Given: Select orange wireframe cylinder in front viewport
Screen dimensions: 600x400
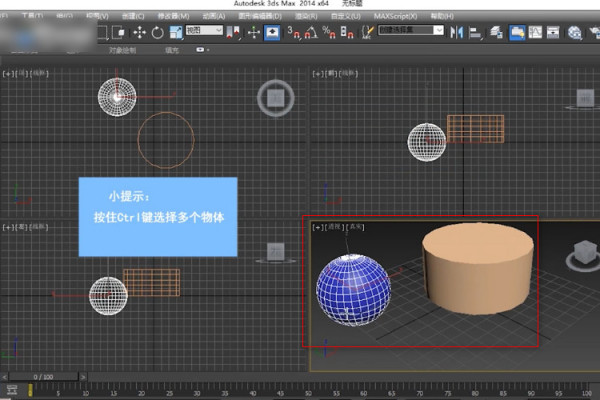Looking at the screenshot, I should click(x=475, y=129).
